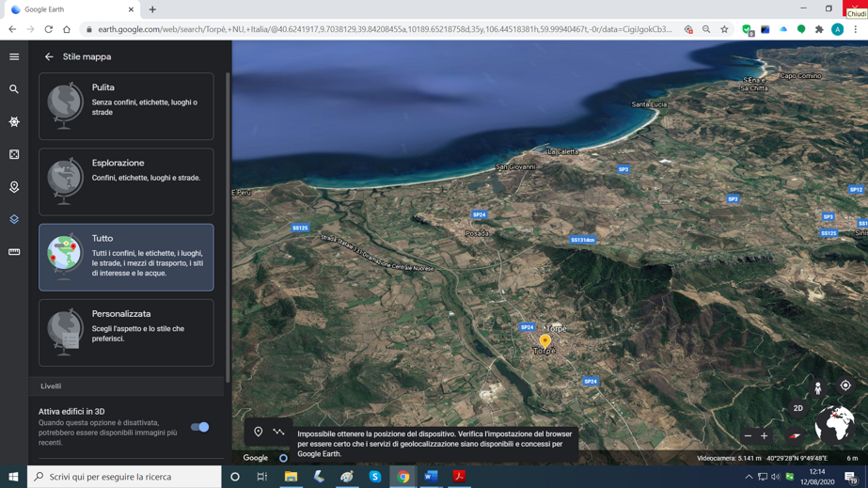The image size is (868, 488).
Task: Select the Personalizzata map style
Action: [x=126, y=333]
